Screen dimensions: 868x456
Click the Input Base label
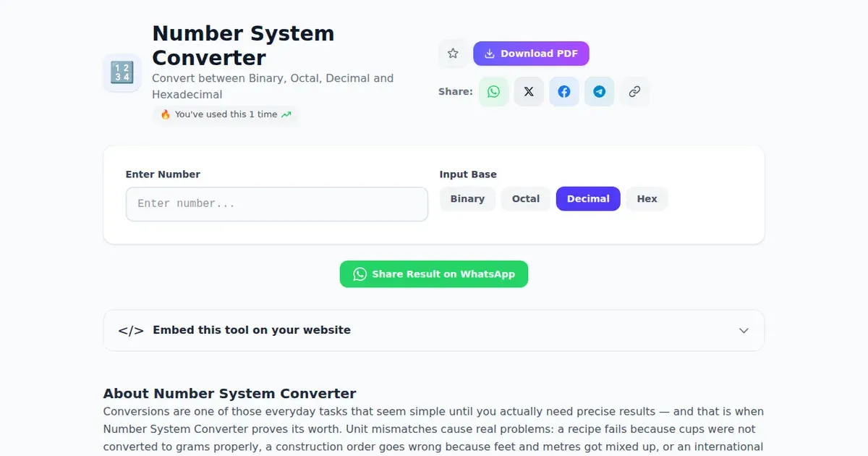(468, 174)
